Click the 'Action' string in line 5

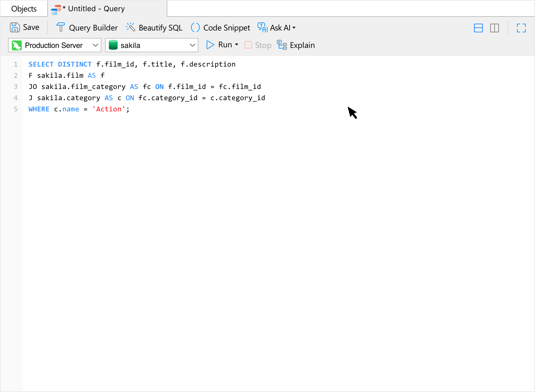tap(109, 109)
